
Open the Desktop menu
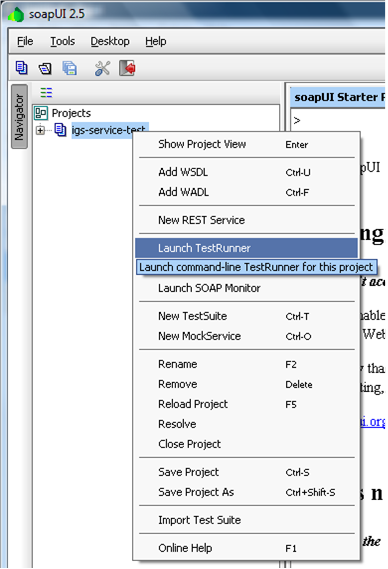(x=110, y=41)
